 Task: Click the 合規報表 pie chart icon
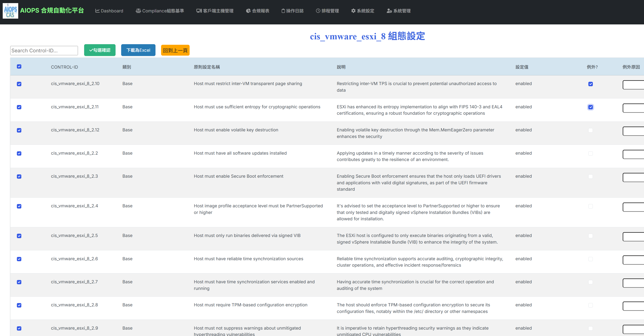tap(248, 11)
